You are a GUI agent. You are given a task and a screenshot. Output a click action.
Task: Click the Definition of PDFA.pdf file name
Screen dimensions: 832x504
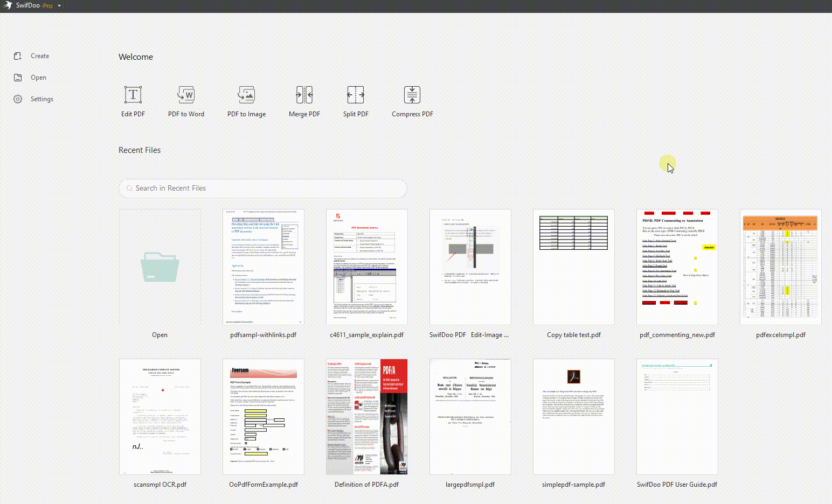367,485
